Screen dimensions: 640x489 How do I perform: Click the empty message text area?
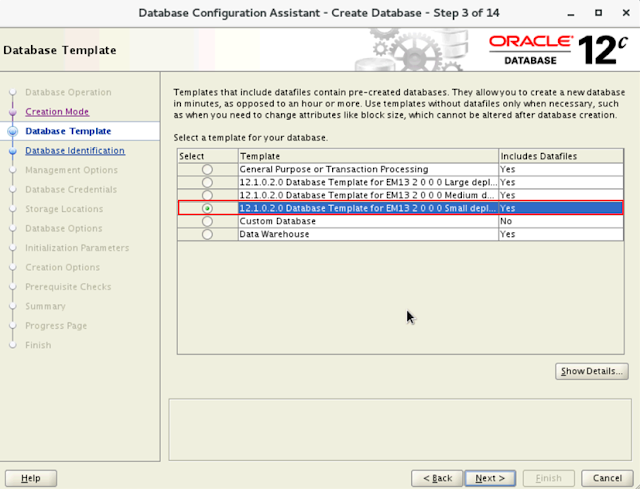coord(400,430)
